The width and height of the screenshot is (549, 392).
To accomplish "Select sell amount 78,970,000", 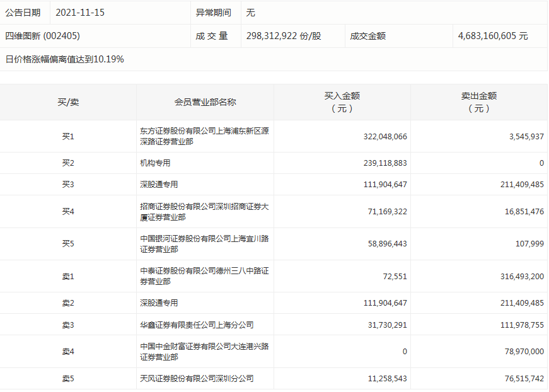I will pos(524,352).
